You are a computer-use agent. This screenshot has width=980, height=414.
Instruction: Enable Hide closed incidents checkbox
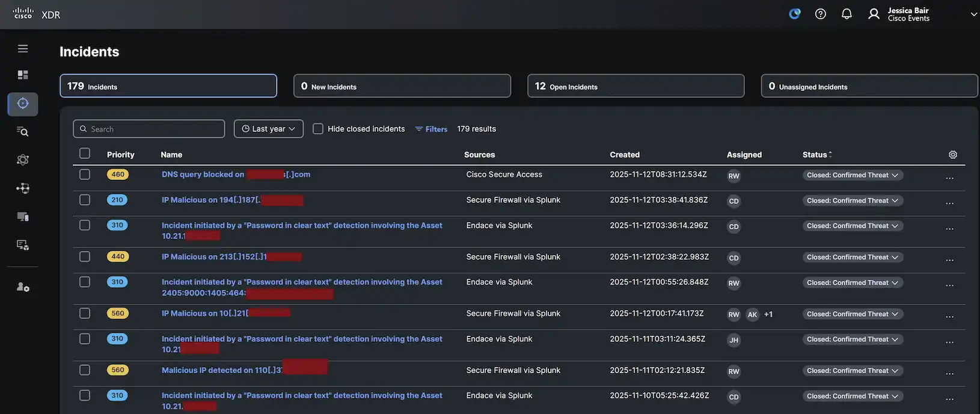(318, 129)
